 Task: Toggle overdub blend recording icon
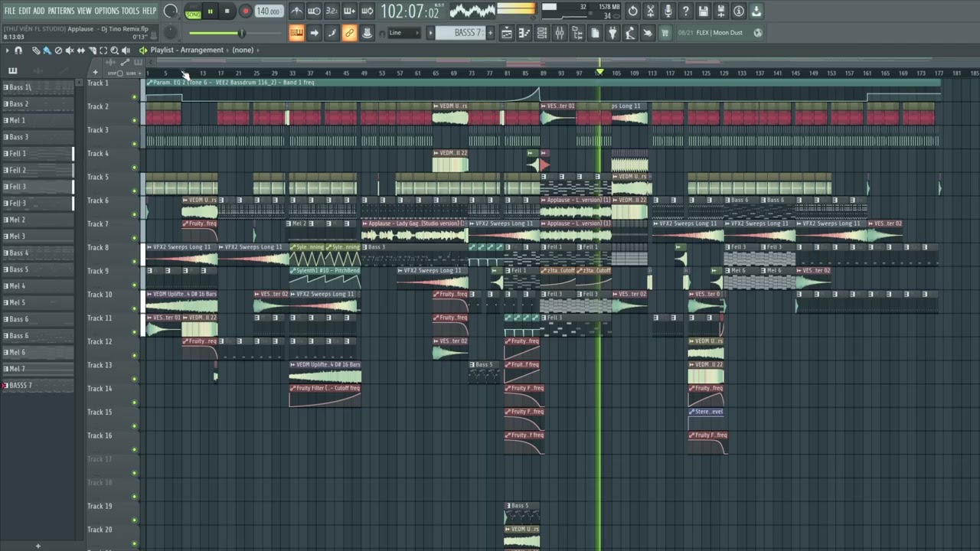[x=349, y=11]
